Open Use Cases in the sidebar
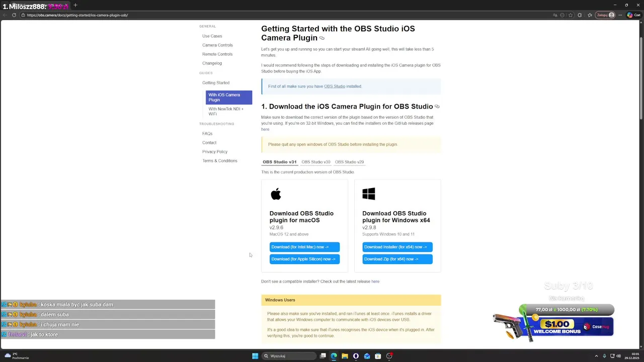 point(212,36)
